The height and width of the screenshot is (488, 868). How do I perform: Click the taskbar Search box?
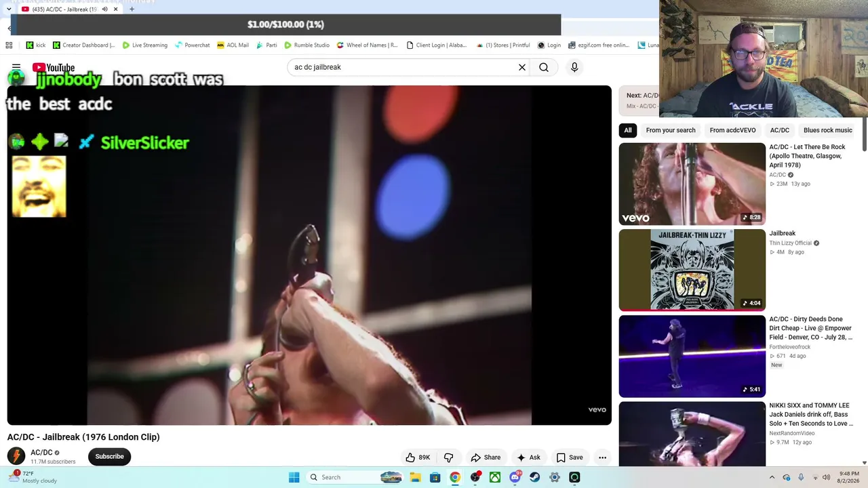tap(356, 477)
